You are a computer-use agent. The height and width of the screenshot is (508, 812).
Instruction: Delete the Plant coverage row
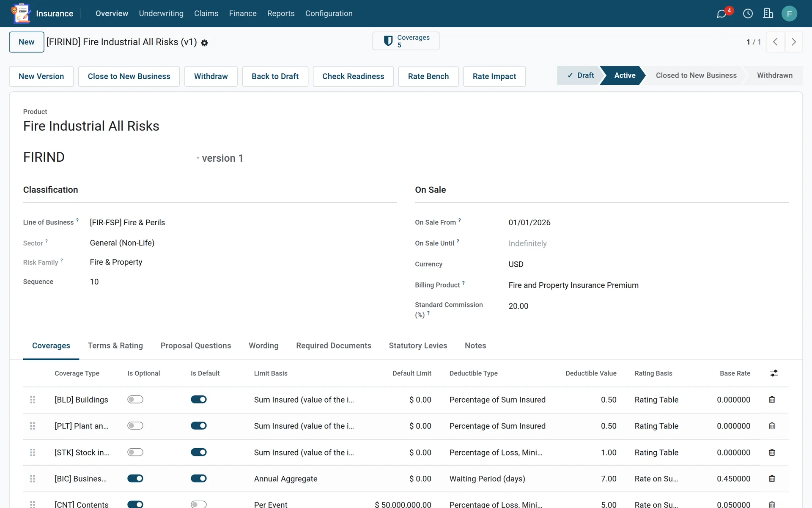772,426
